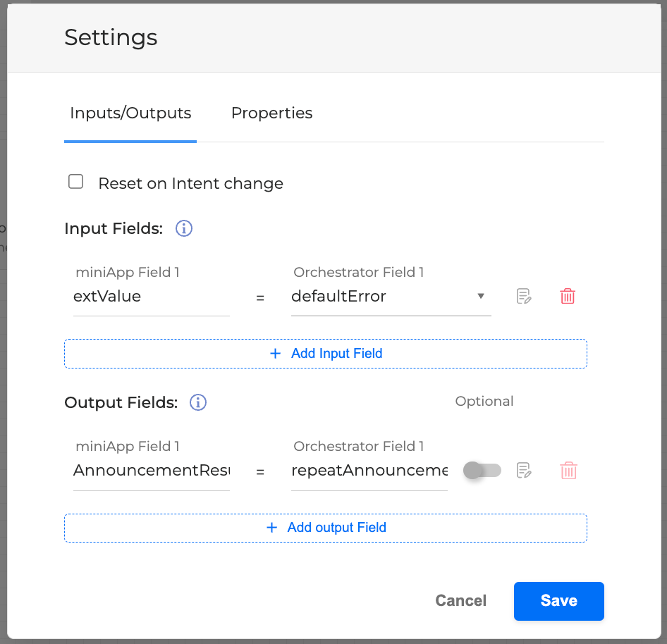667x644 pixels.
Task: Click the plus icon in Add output Field
Action: click(272, 528)
